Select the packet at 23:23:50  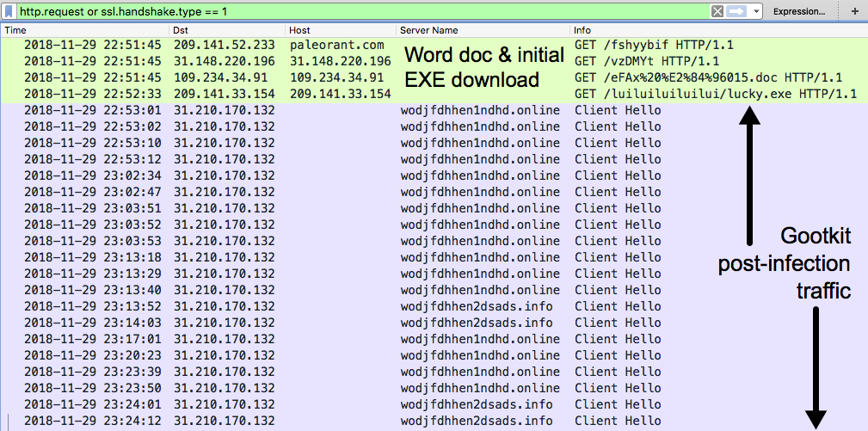[x=434, y=388]
